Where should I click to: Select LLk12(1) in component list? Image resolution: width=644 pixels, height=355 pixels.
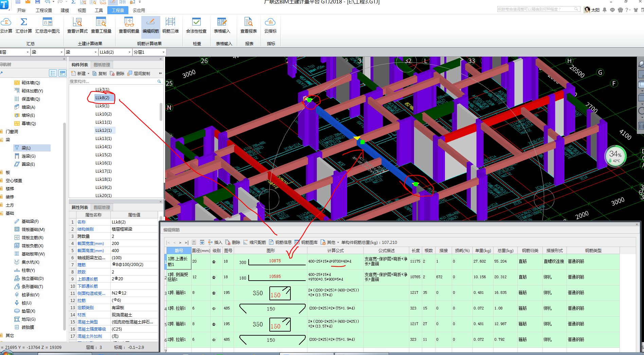pyautogui.click(x=104, y=130)
